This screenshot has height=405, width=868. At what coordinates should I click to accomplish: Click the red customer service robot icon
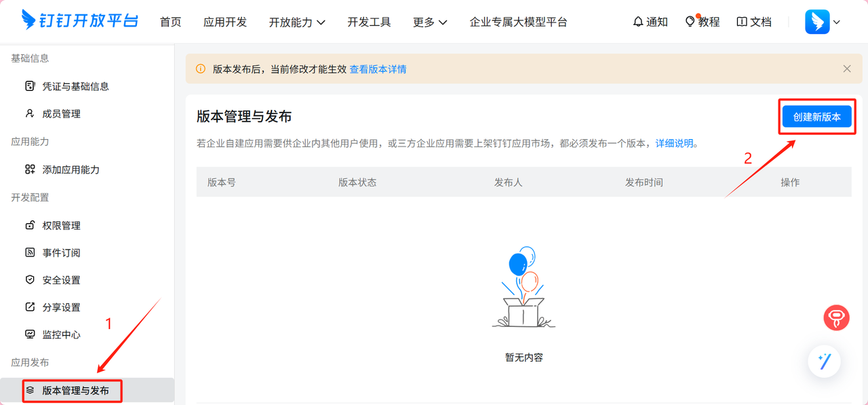click(836, 317)
